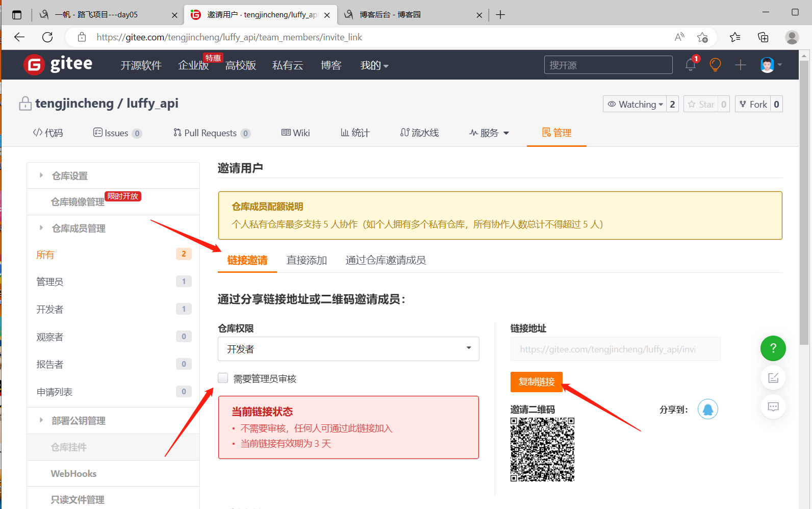Switch to the 直接添加 tab
This screenshot has width=812, height=509.
[x=307, y=260]
